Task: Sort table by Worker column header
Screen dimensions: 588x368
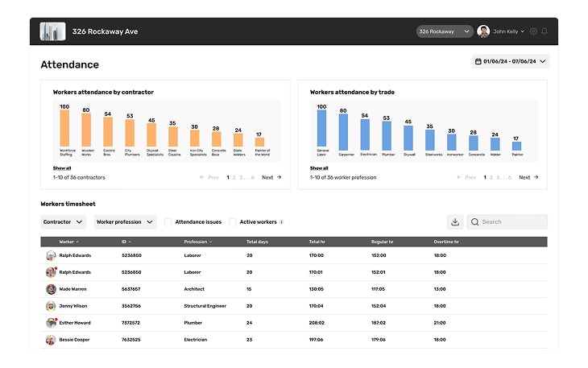Action: (68, 242)
